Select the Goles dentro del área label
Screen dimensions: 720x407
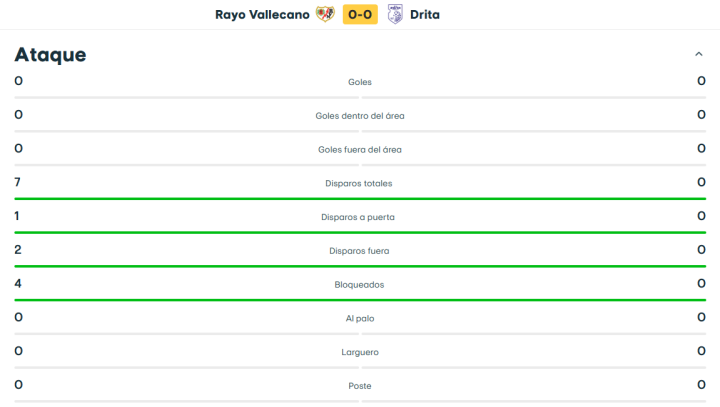point(360,116)
